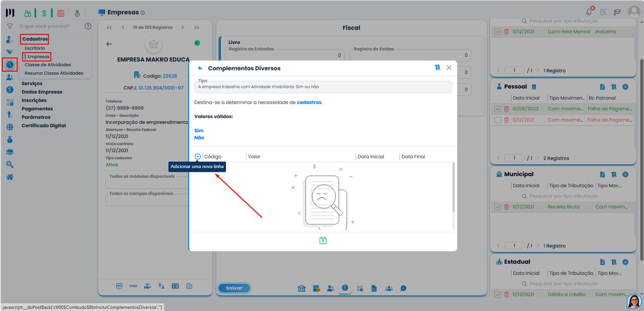Toggle checkbox of Pessoal 01/05/2023 row
Image resolution: width=644 pixels, height=311 pixels.
498,109
